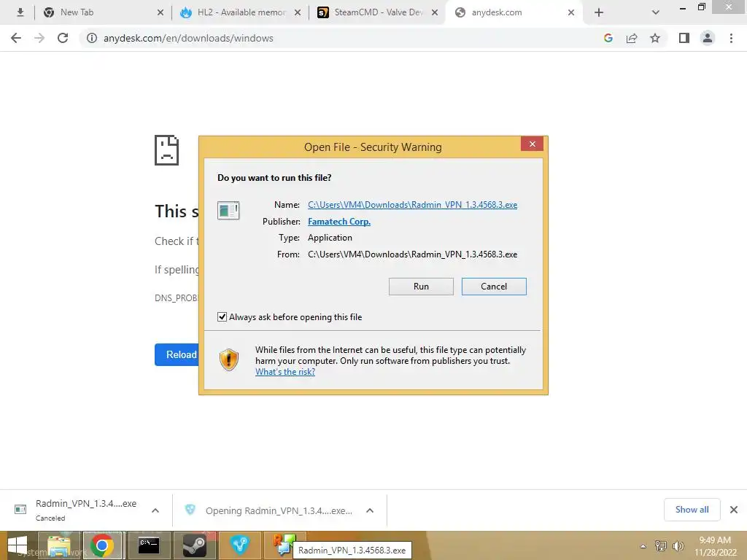The height and width of the screenshot is (560, 747).
Task: Open the Command Prompt taskbar icon
Action: pyautogui.click(x=148, y=545)
